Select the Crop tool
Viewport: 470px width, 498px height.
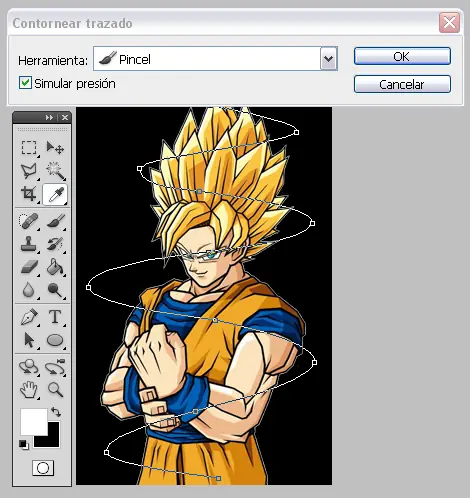pyautogui.click(x=29, y=194)
